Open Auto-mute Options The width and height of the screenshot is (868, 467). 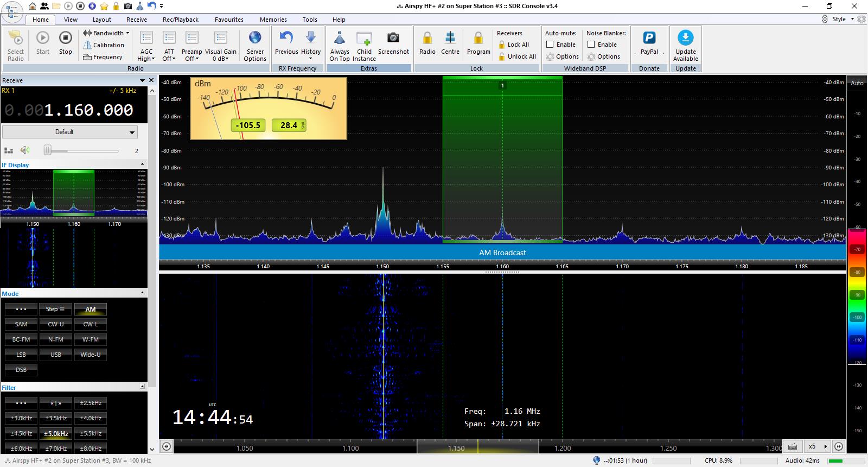(563, 56)
